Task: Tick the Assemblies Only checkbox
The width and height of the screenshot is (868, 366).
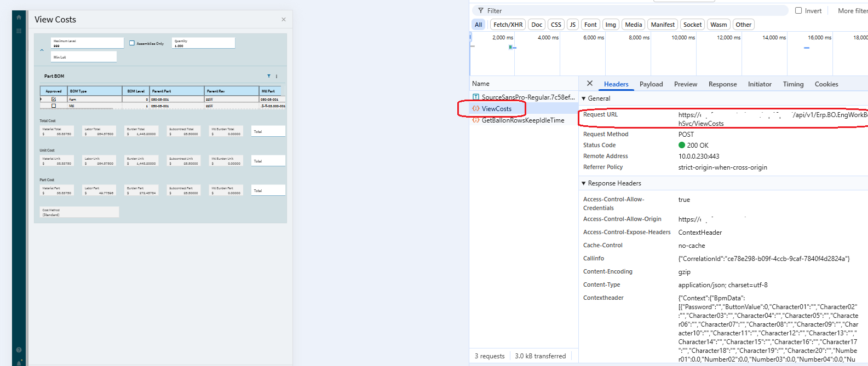Action: click(132, 43)
